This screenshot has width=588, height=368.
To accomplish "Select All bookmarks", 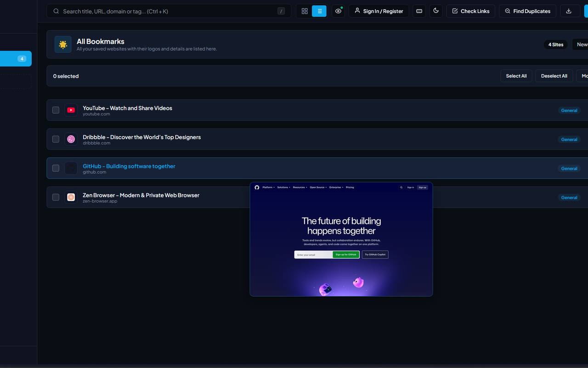I will pos(516,76).
